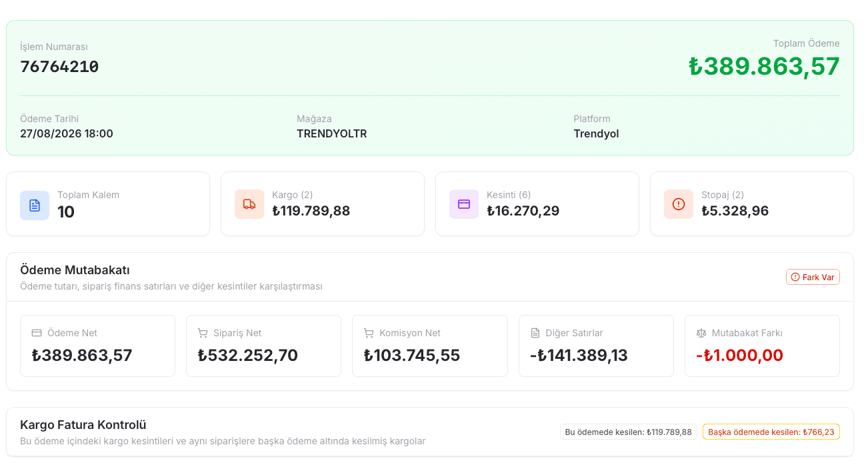Click the Başka ödemede kesilen amount badge

tap(771, 432)
